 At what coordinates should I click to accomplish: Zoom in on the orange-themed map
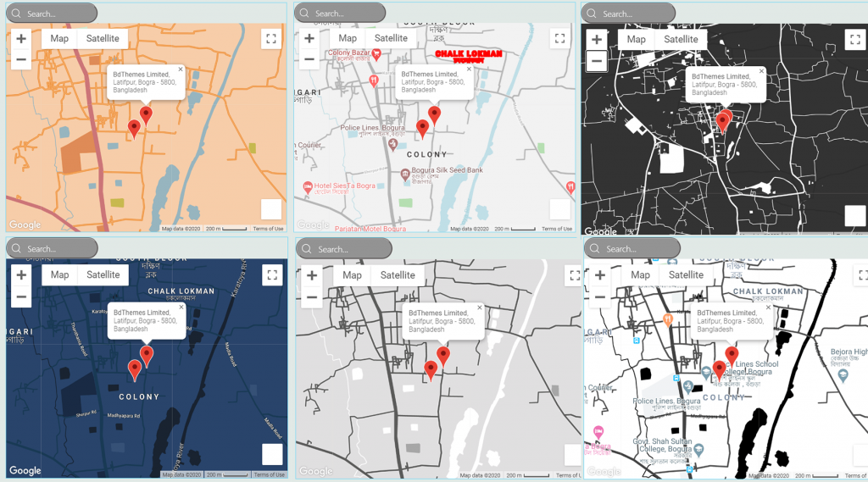click(x=21, y=39)
